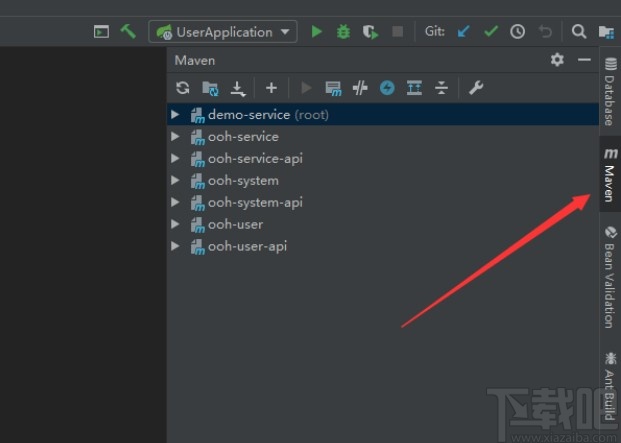Open the Bean Validation side tab
This screenshot has height=443, width=621.
[x=610, y=277]
